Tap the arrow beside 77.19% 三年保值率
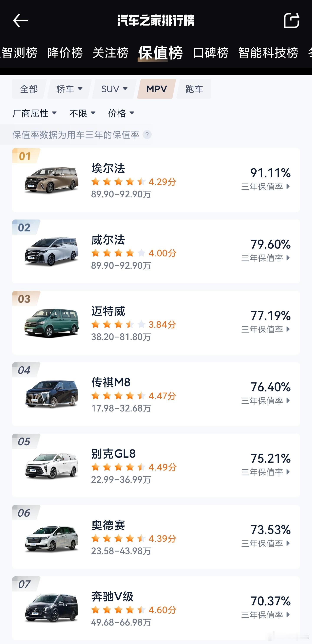Image resolution: width=312 pixels, height=644 pixels. (288, 329)
